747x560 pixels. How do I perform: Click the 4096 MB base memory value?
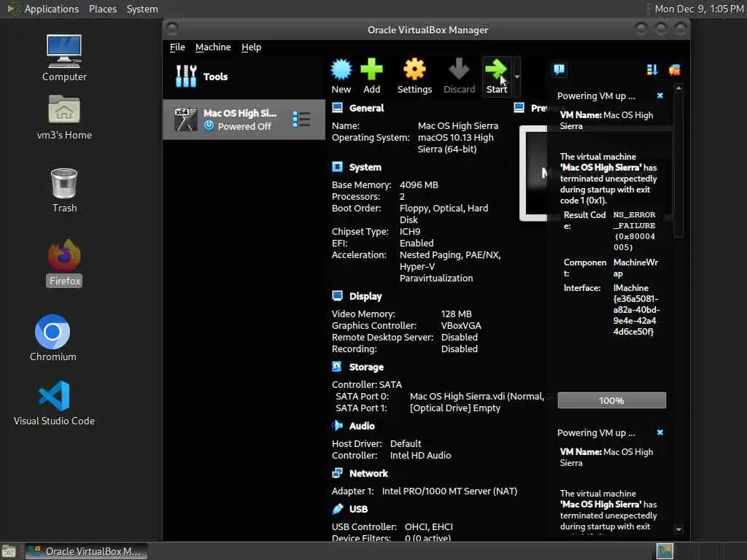[x=419, y=184]
